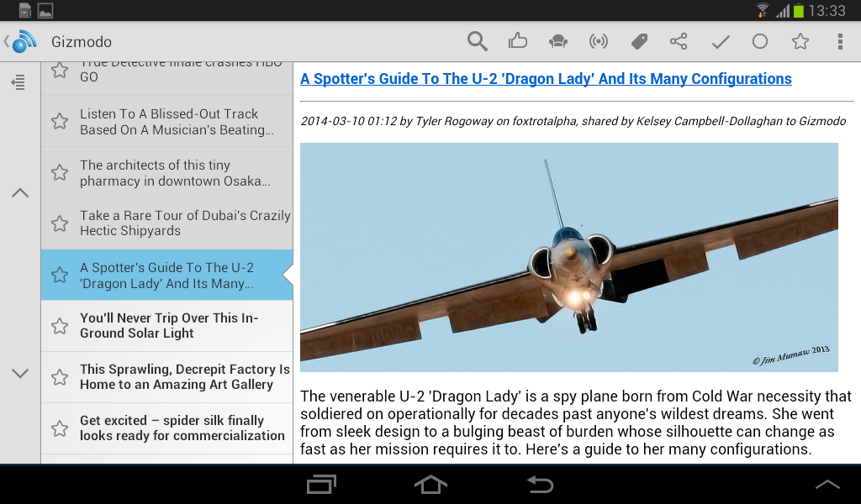Tap the gReader logo in the top bar

[x=19, y=40]
